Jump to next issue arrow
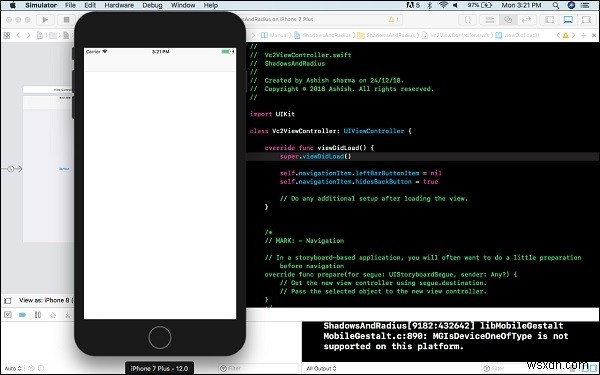This screenshot has height=375, width=600. pos(573,35)
